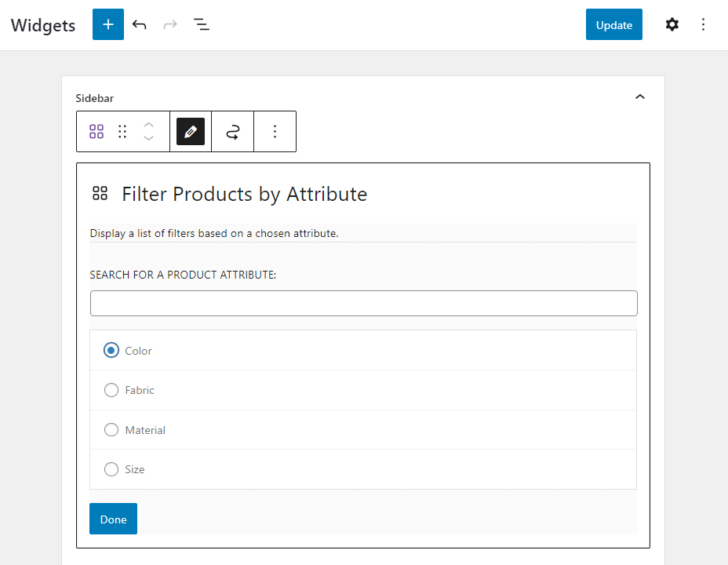Open the block inserter
This screenshot has height=565, width=728.
click(107, 24)
